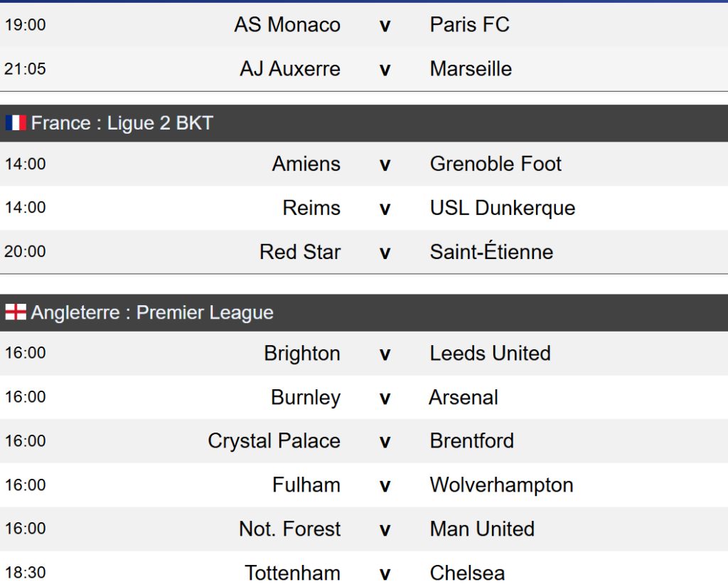The image size is (728, 587).
Task: Open the AJ Auxerre team link
Action: coord(290,69)
